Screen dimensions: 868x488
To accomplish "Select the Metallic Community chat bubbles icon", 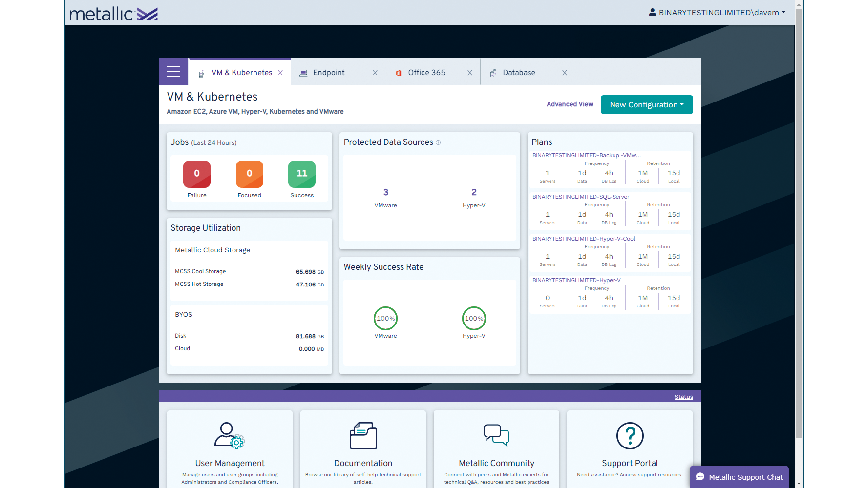I will pos(496,435).
